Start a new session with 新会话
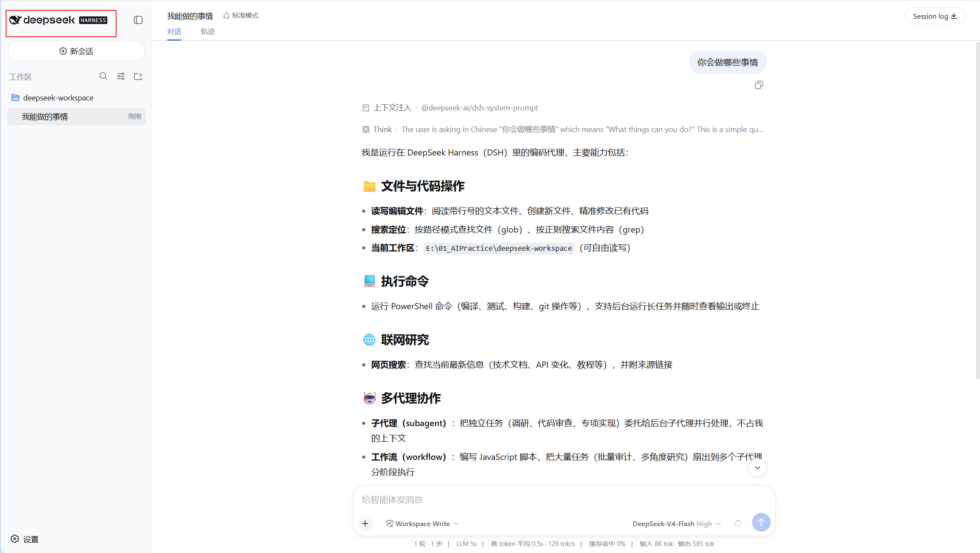The width and height of the screenshot is (980, 553). pos(76,51)
